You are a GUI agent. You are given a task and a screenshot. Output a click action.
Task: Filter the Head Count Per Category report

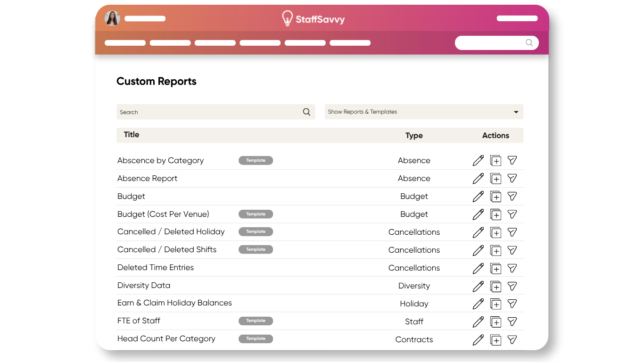(512, 340)
